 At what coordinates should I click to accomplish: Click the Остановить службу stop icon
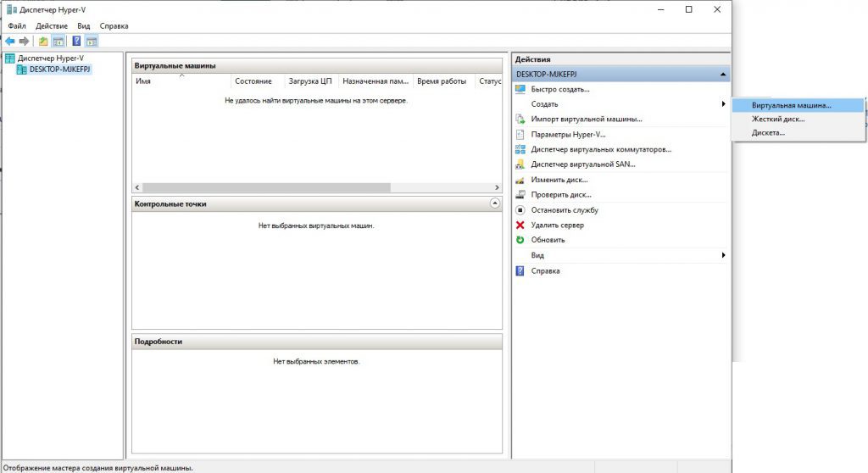click(520, 209)
